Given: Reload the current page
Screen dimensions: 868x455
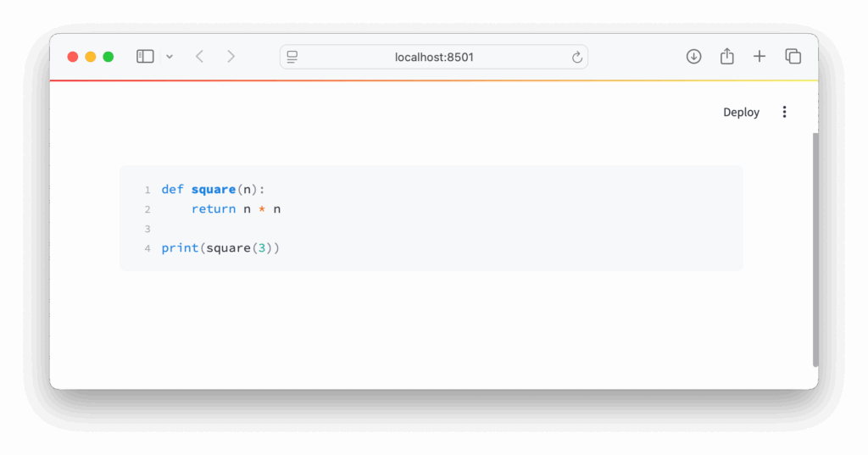Looking at the screenshot, I should pyautogui.click(x=577, y=57).
